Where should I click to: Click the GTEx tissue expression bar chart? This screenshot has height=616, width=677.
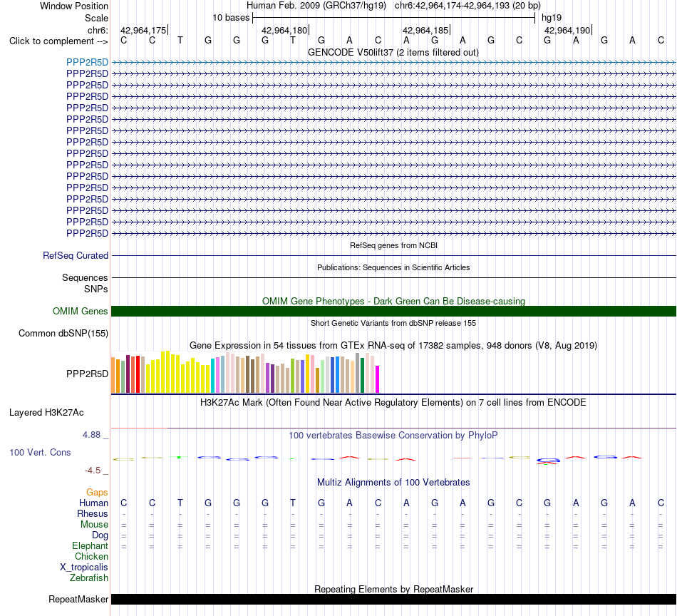tap(245, 372)
